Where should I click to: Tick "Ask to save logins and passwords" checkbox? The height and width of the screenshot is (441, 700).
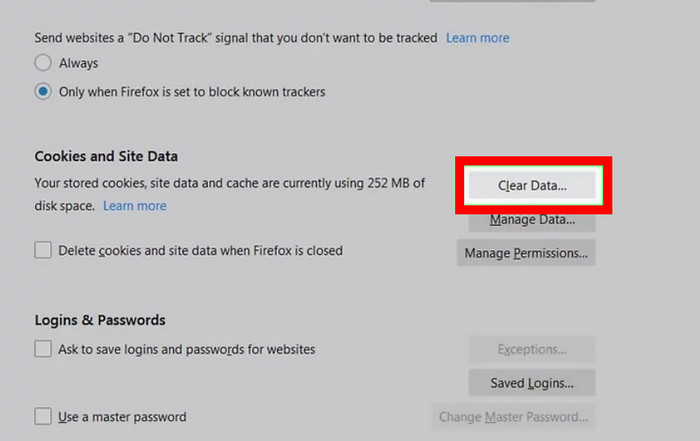(43, 349)
